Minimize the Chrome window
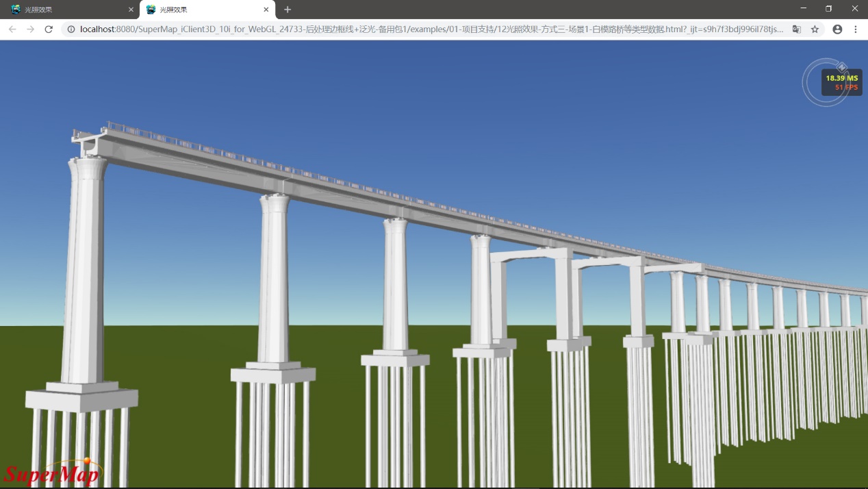The height and width of the screenshot is (489, 868). (803, 9)
